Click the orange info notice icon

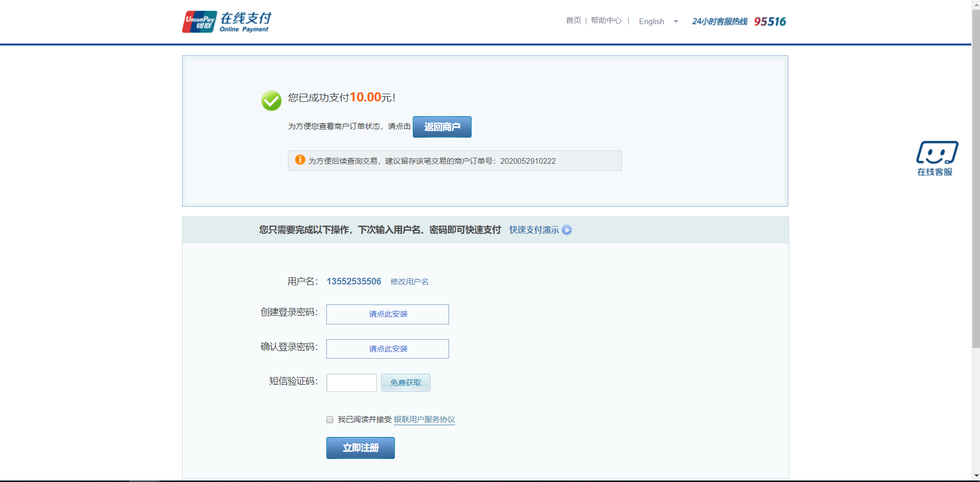[300, 160]
